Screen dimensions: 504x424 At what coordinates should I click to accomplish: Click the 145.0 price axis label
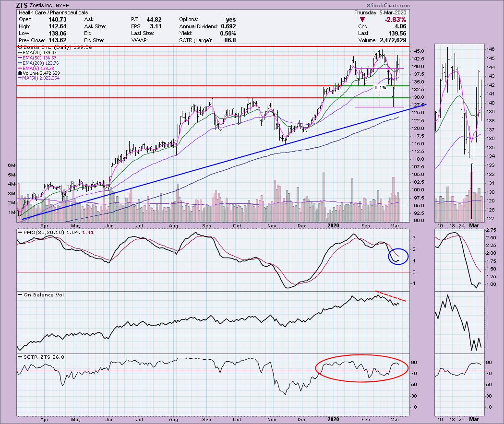[x=418, y=51]
